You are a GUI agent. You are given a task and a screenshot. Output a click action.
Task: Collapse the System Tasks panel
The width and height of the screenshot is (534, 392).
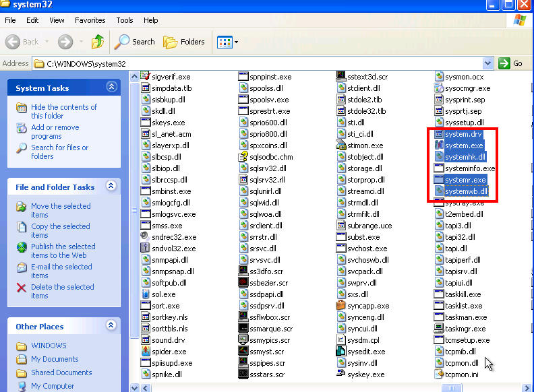tap(111, 87)
